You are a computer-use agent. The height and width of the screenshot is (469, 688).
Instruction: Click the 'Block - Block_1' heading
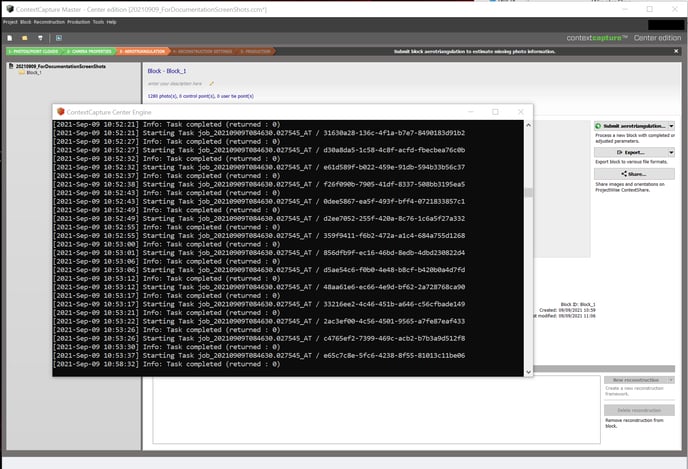coord(167,71)
